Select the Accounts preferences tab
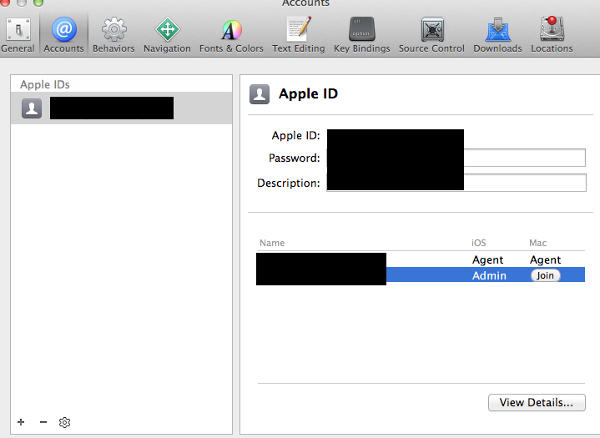Image resolution: width=600 pixels, height=438 pixels. [64, 35]
